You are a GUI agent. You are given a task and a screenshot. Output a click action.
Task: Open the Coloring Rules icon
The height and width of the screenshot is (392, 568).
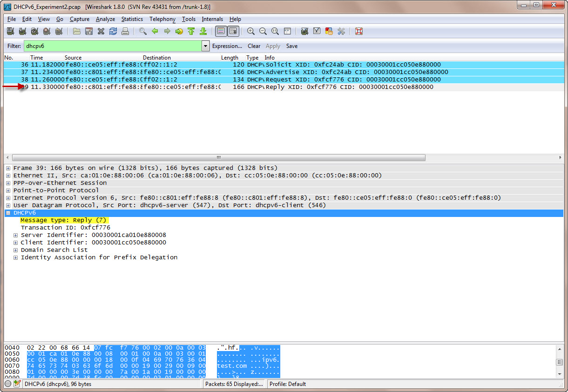[x=329, y=31]
